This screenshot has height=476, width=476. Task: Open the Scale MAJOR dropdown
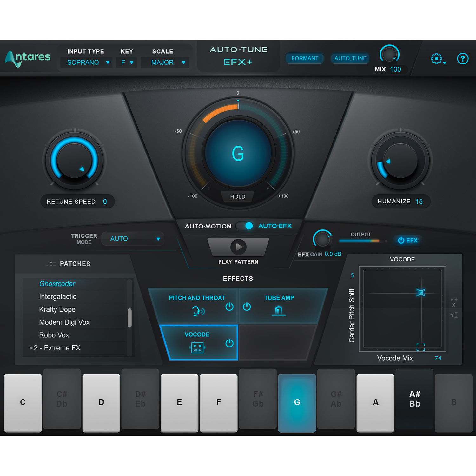coord(165,63)
